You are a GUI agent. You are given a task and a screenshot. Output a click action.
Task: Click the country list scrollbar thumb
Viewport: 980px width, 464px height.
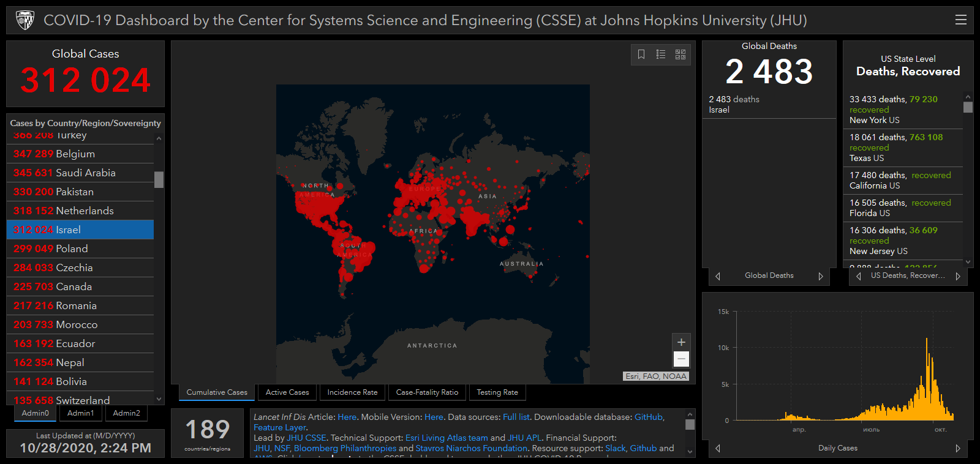coord(159,180)
